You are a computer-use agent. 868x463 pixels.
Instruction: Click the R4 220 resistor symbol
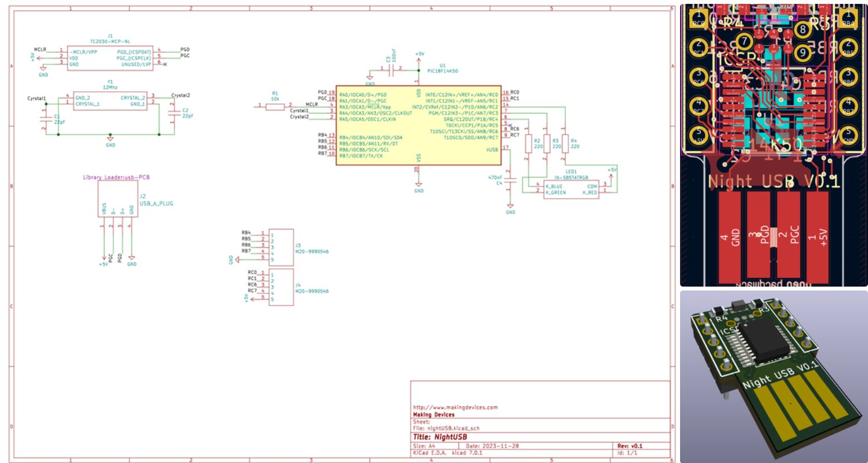(x=565, y=144)
